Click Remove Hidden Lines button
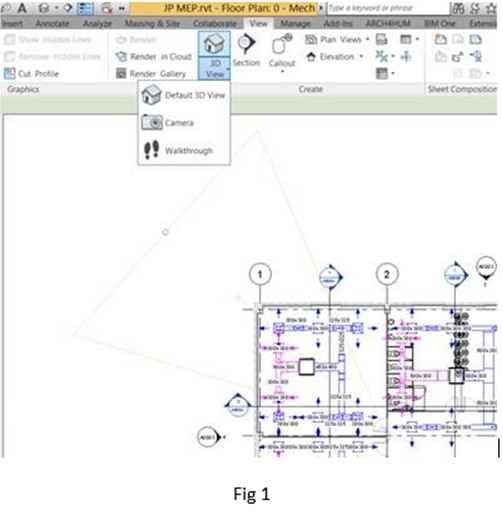 (52, 56)
